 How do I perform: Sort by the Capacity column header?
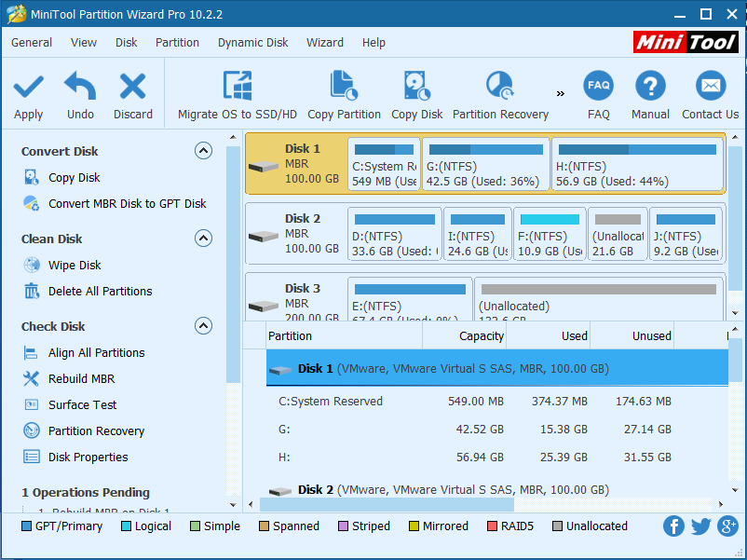[x=464, y=336]
